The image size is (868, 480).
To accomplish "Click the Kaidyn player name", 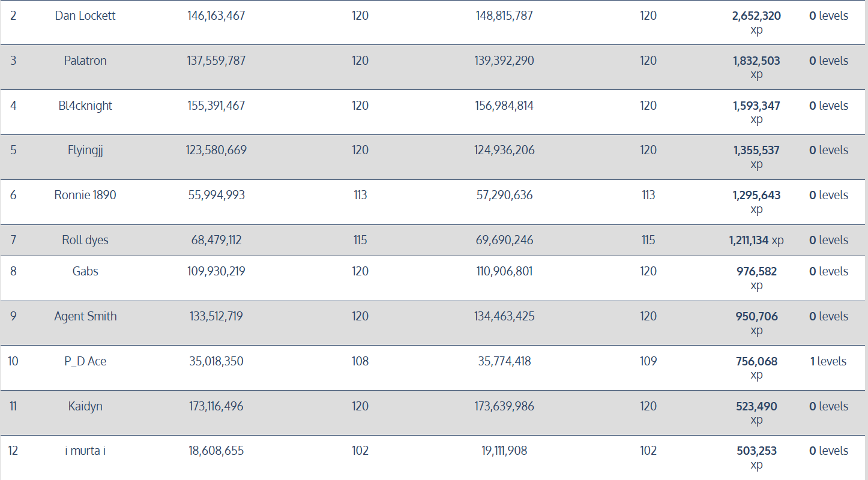I will [x=85, y=407].
